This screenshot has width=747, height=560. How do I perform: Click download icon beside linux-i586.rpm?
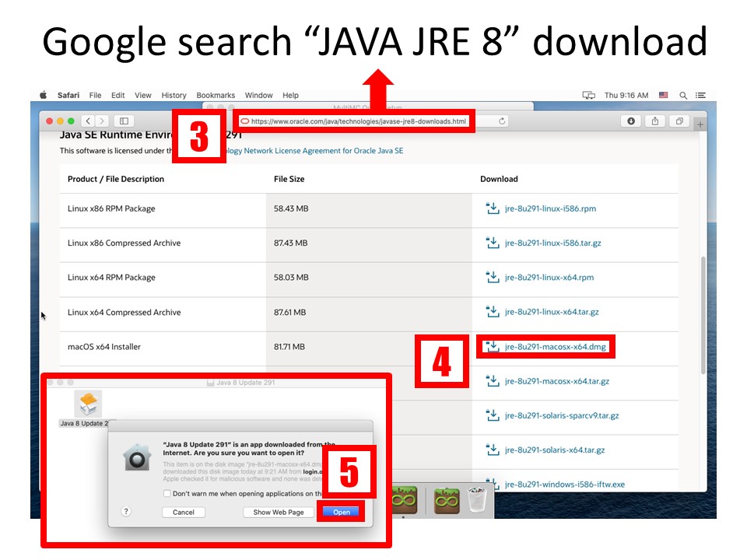pyautogui.click(x=492, y=208)
